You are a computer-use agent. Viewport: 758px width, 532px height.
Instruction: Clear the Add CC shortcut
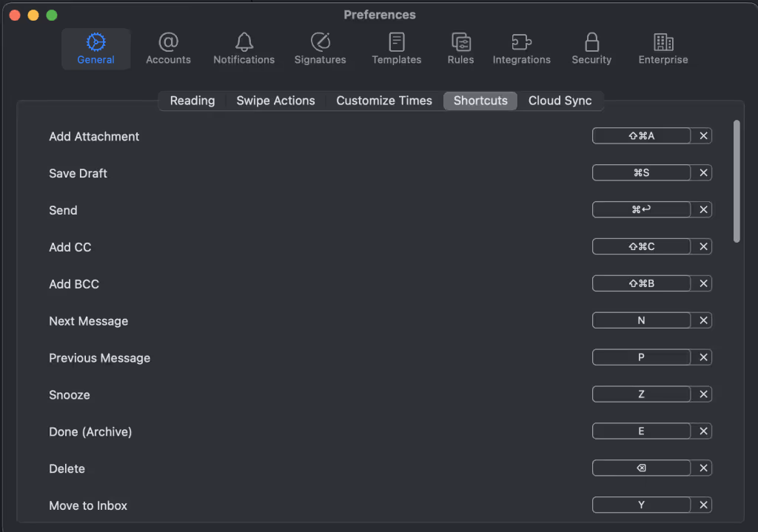pyautogui.click(x=703, y=246)
